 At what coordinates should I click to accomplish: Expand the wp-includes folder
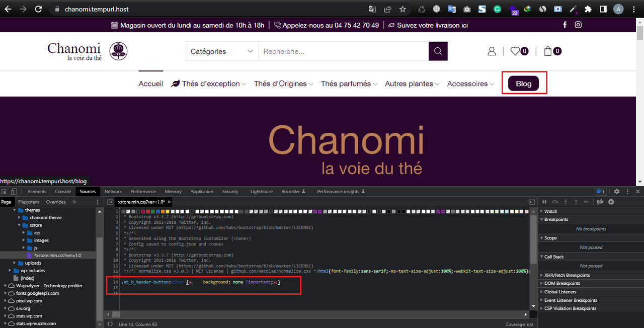11,270
